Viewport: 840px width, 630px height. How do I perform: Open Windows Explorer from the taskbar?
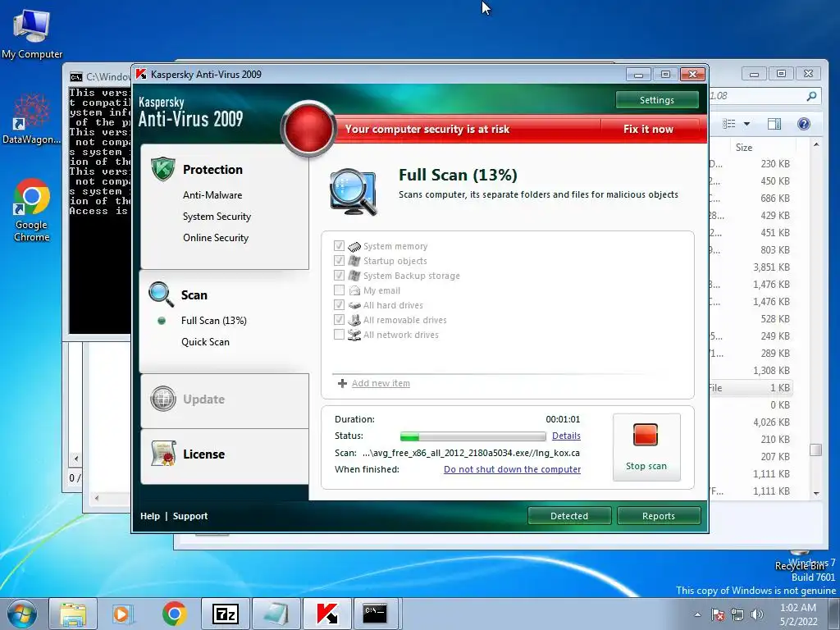73,614
